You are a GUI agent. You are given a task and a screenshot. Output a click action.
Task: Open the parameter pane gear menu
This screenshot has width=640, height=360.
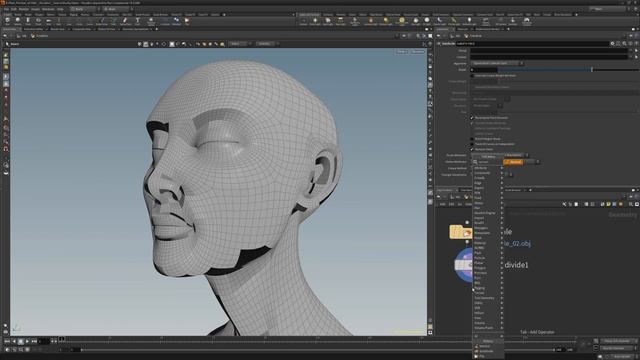[x=612, y=43]
